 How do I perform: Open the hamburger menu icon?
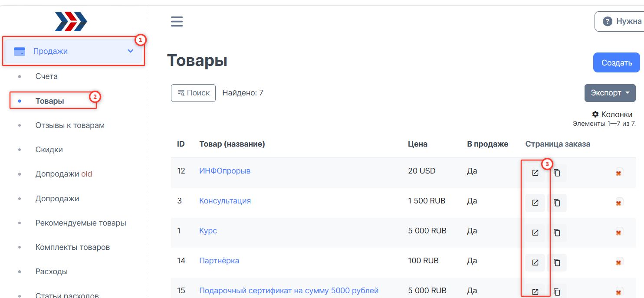click(177, 21)
